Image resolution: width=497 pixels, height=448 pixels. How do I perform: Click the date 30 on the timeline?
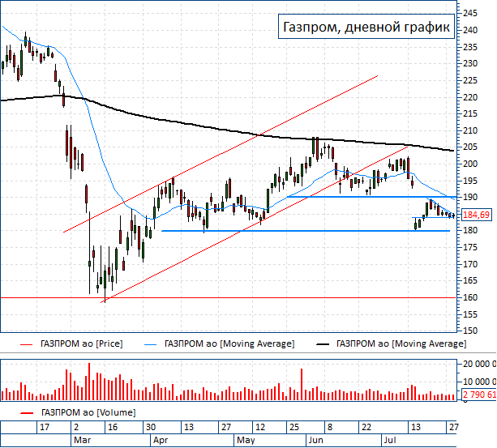tap(151, 427)
